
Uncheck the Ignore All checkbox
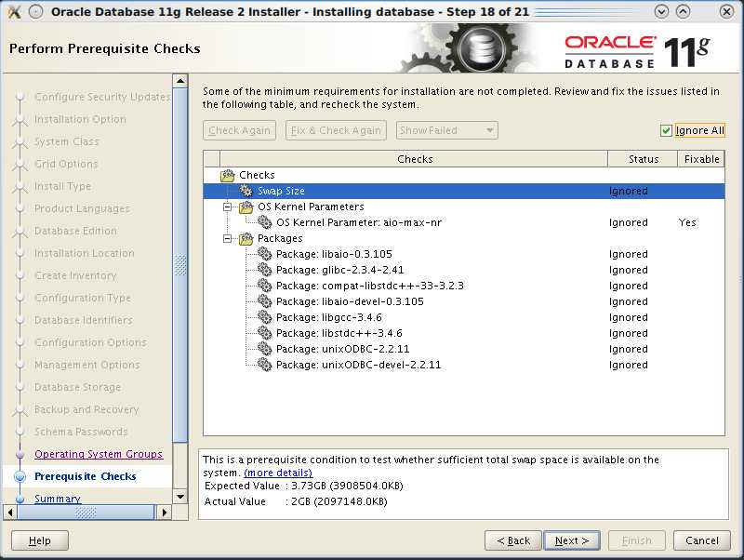click(x=666, y=130)
